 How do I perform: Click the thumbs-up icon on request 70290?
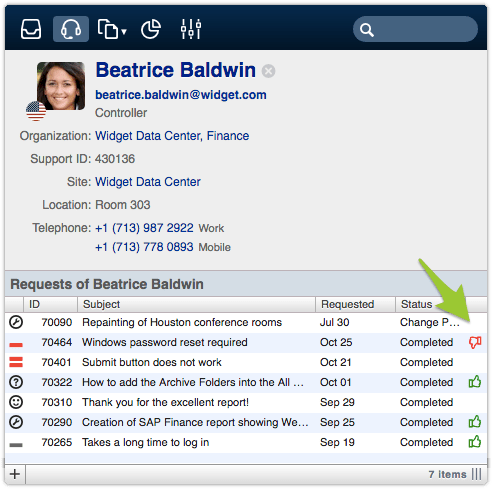[475, 422]
